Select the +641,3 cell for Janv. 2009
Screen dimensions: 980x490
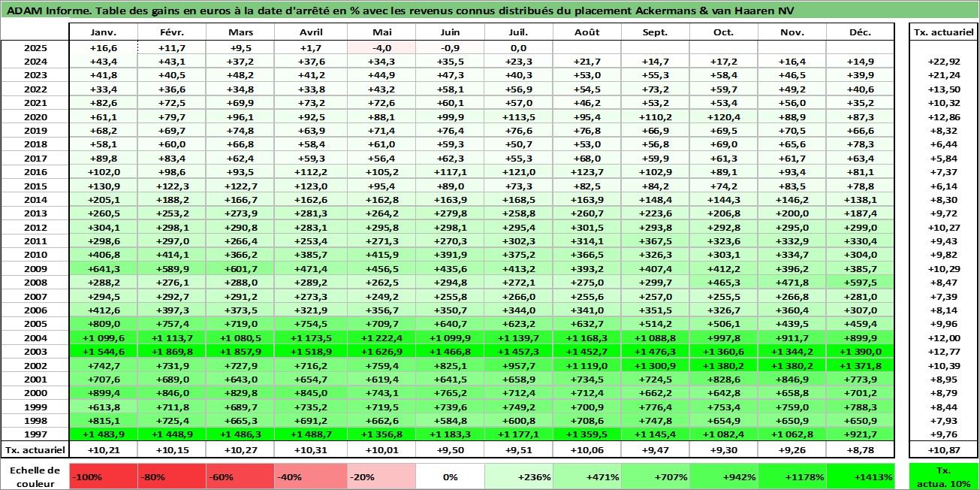pyautogui.click(x=103, y=268)
